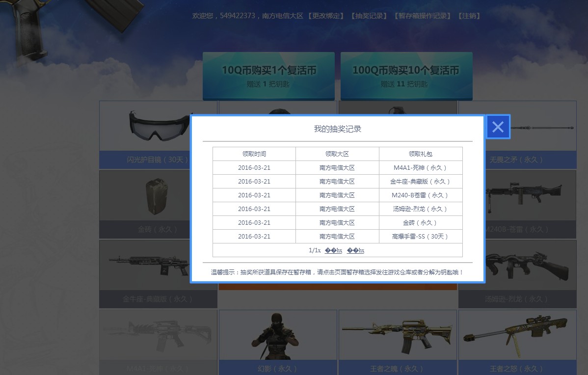Click the 高爆手雷-SS（30天） record cell
Screen dimensions: 588x375
pyautogui.click(x=420, y=236)
